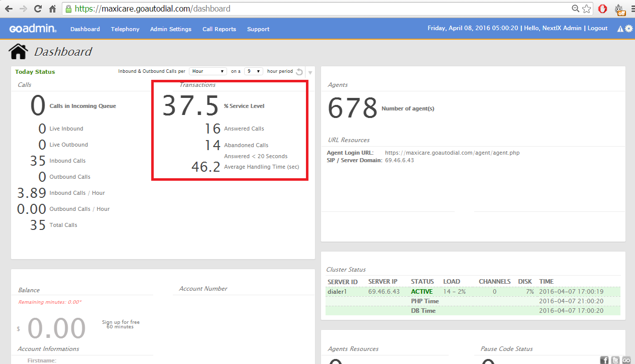The image size is (635, 364).
Task: Open the red stop-hand ad blocker extension
Action: (603, 9)
